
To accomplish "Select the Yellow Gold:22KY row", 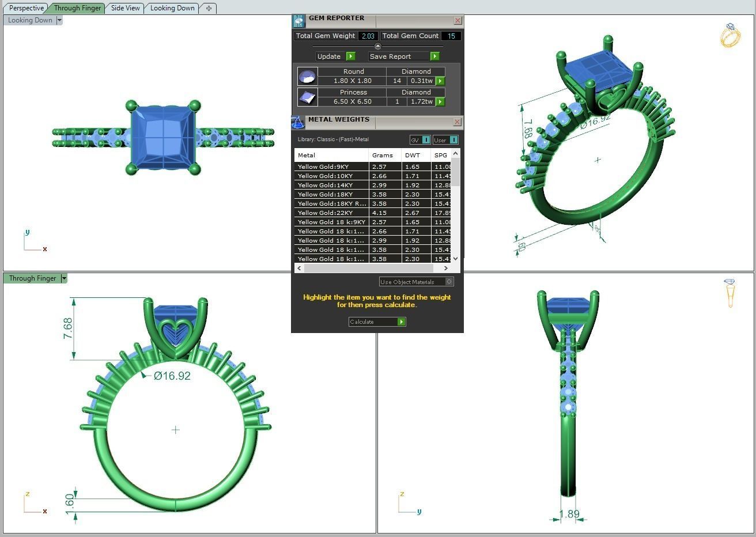I will [373, 213].
